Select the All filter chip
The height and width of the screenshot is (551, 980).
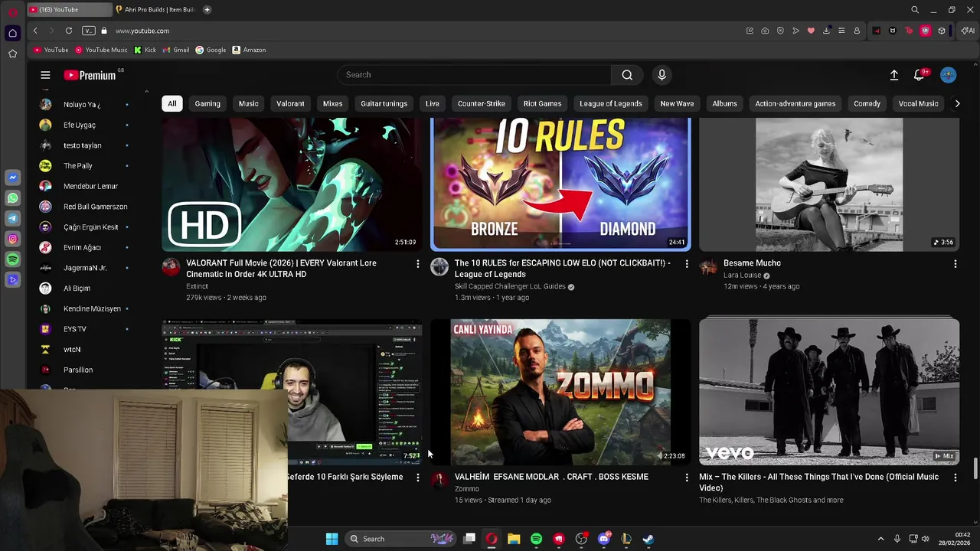172,103
